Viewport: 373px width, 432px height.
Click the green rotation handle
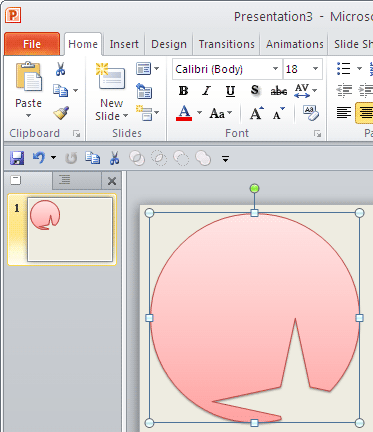tap(254, 188)
